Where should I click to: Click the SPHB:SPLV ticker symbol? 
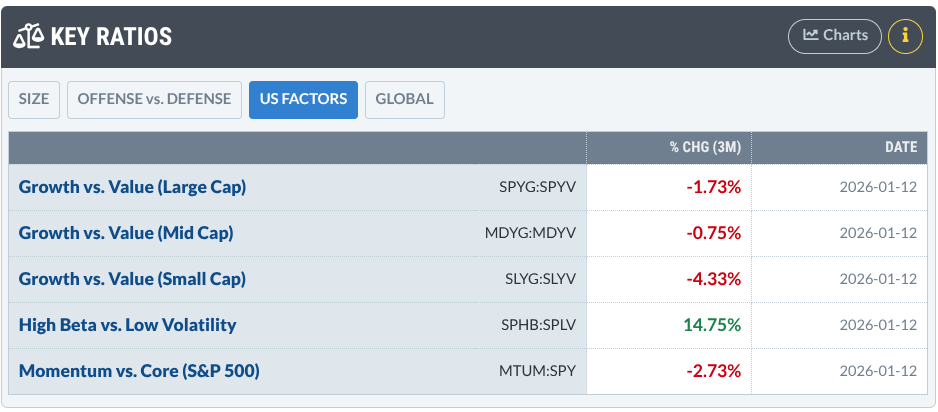click(538, 325)
